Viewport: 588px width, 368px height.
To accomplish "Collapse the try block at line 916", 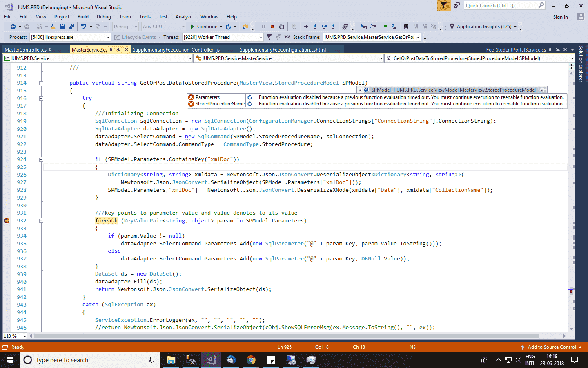I will [x=41, y=99].
